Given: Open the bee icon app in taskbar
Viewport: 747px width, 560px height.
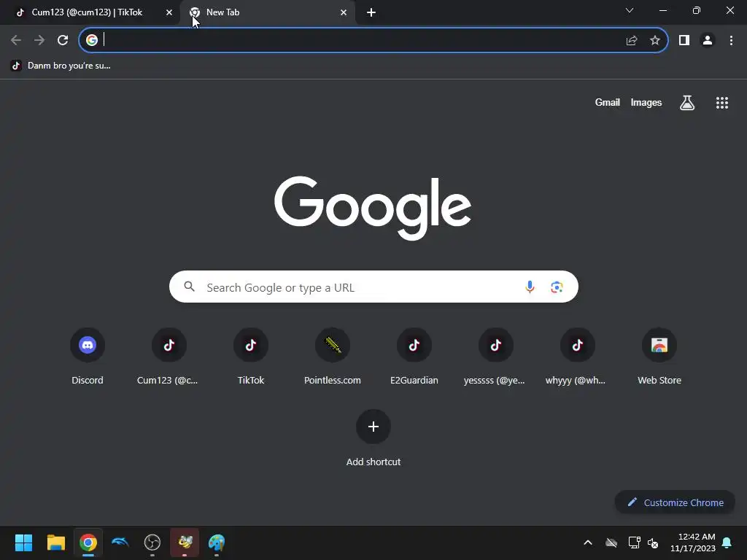Looking at the screenshot, I should (x=185, y=542).
